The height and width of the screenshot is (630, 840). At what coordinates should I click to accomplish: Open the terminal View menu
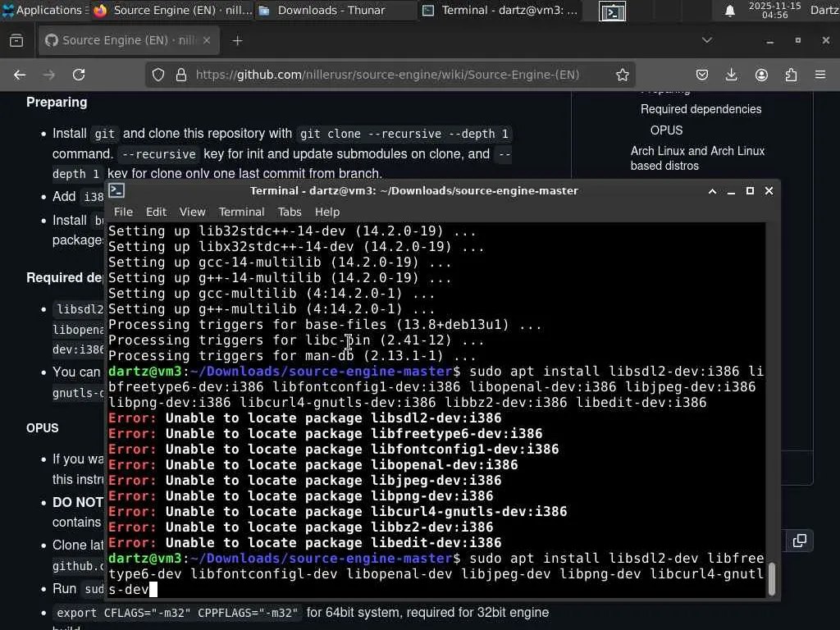click(x=192, y=212)
